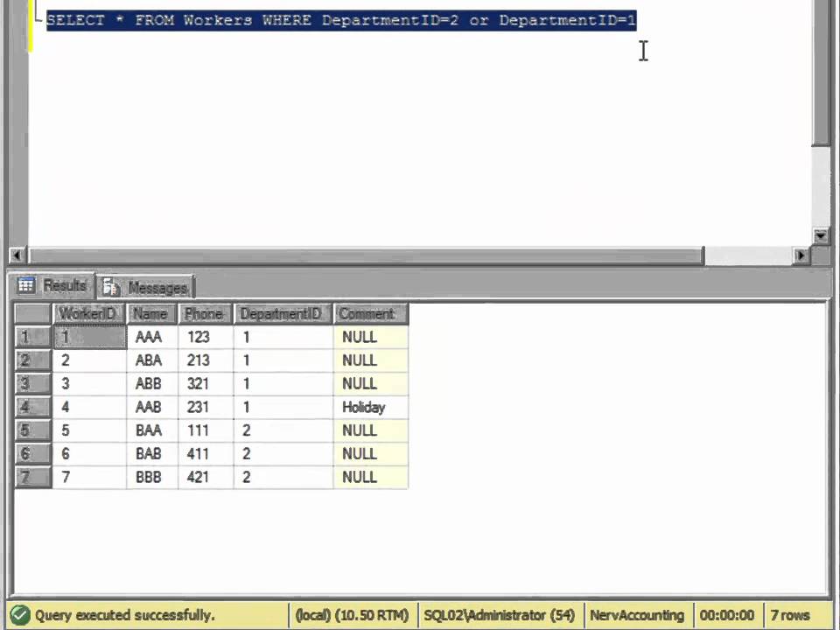Click the NervAccounting database status entry
Viewport: 840px width, 630px height.
[637, 615]
